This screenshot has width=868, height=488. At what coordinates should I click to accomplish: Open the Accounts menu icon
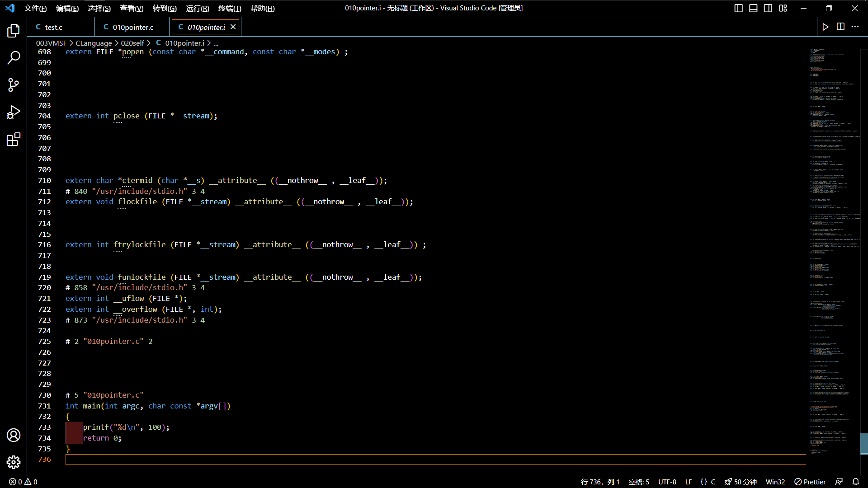pos(14,435)
